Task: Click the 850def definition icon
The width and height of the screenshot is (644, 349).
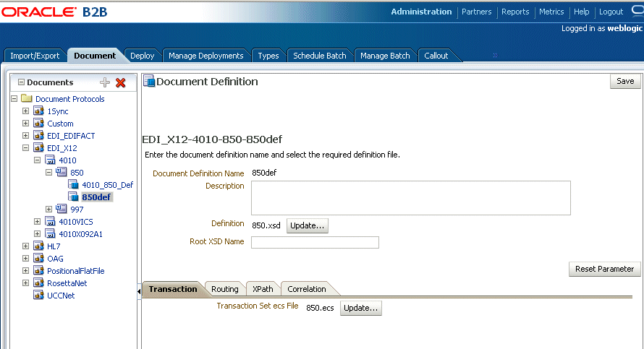Action: pyautogui.click(x=73, y=197)
